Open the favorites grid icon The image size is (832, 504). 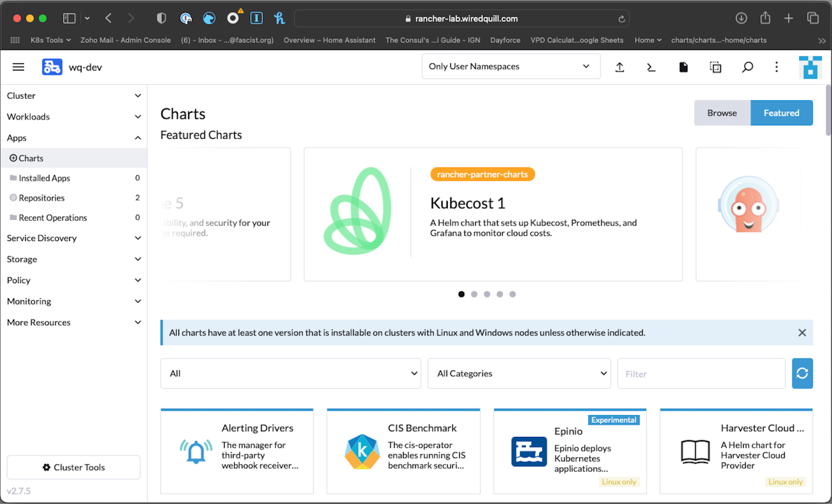(15, 40)
